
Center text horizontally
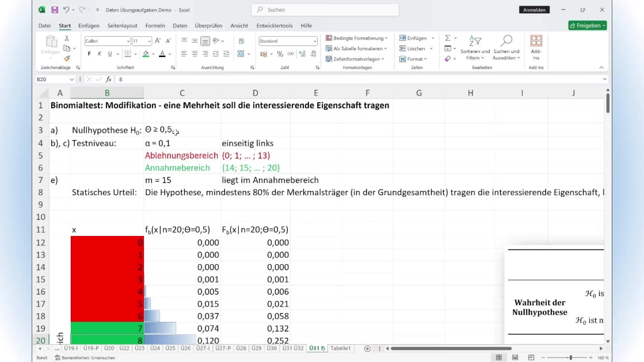pos(195,54)
